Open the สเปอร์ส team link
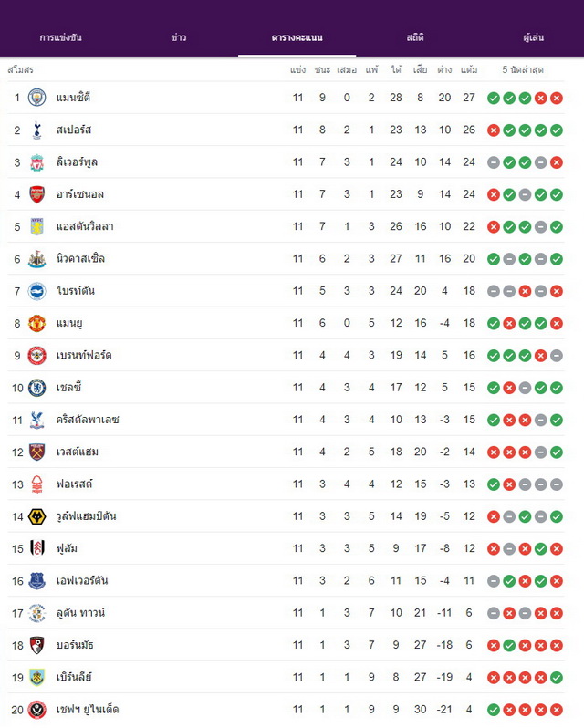This screenshot has width=584, height=728. click(74, 130)
